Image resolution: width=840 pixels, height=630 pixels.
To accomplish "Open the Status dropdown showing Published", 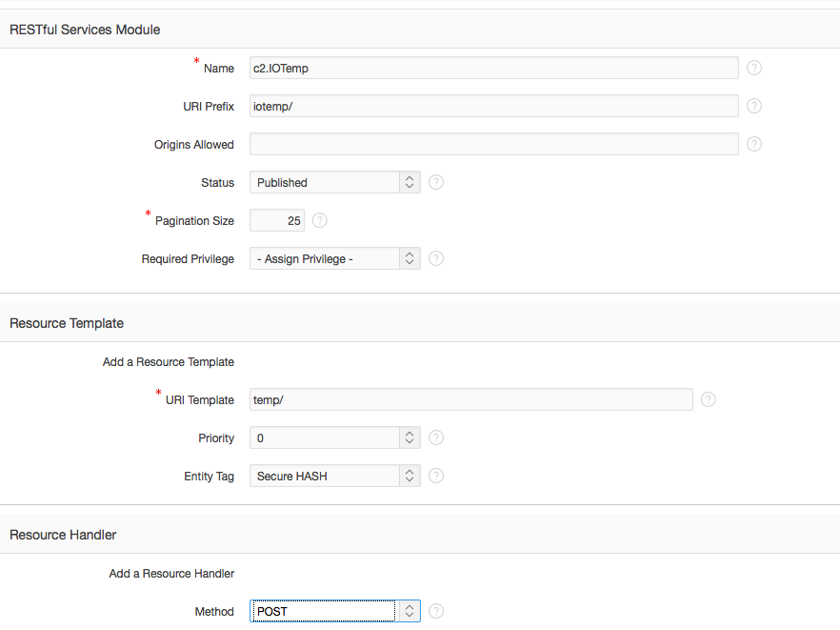I will (x=335, y=182).
